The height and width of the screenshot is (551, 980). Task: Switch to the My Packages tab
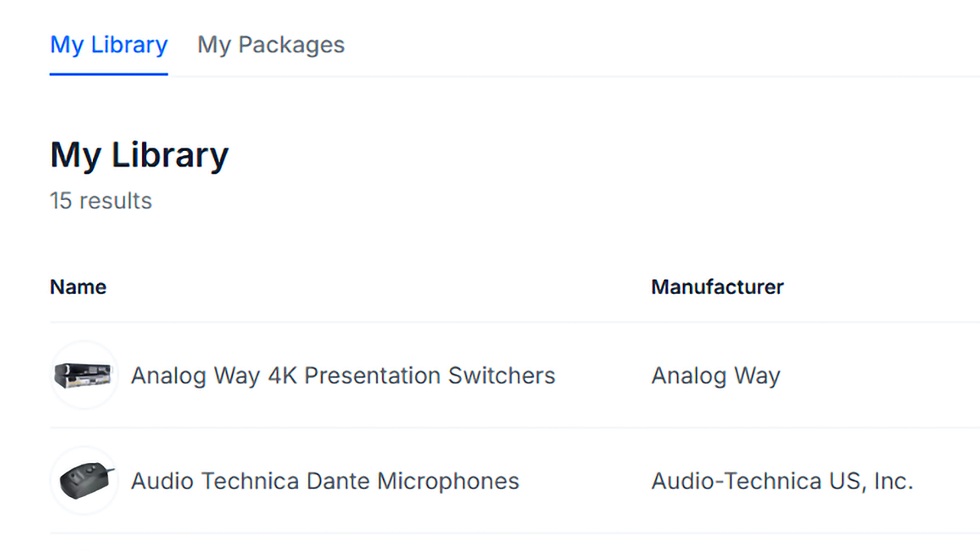(x=271, y=45)
